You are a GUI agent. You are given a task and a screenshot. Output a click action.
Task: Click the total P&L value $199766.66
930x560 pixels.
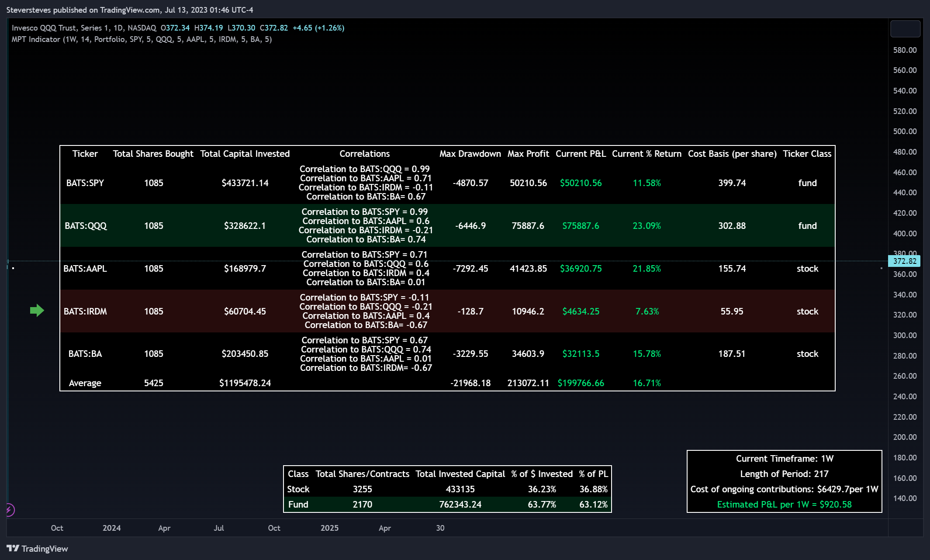581,383
